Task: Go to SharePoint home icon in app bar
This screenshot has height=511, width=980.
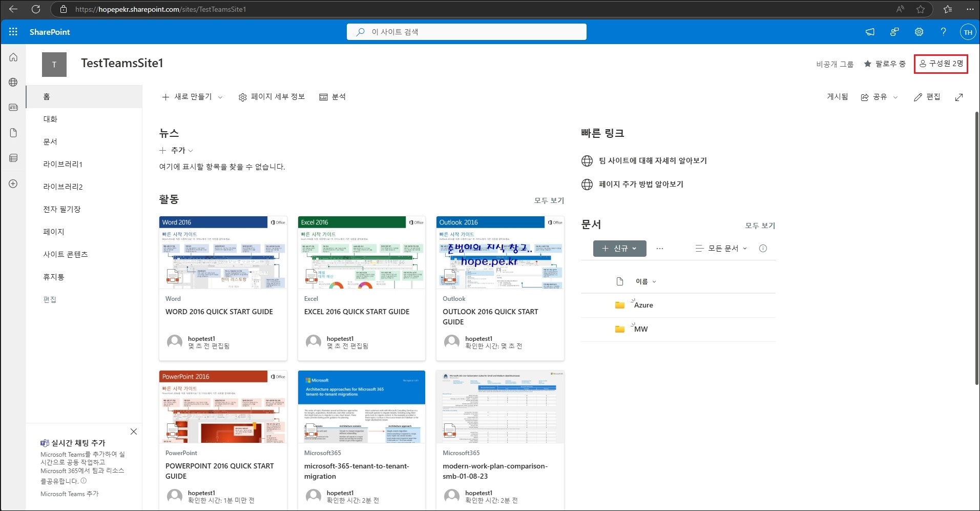Action: coord(13,57)
